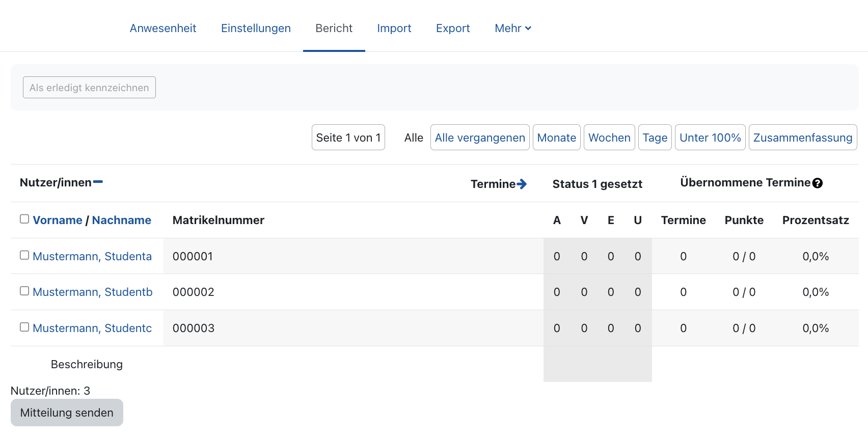Go to the Import tab
Screen dimensions: 868x439
tap(394, 28)
